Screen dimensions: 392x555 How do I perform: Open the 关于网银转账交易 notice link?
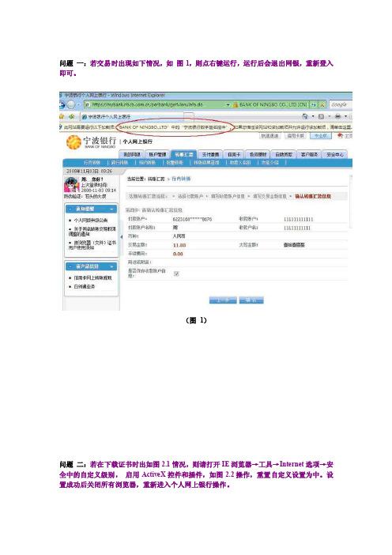tap(92, 232)
